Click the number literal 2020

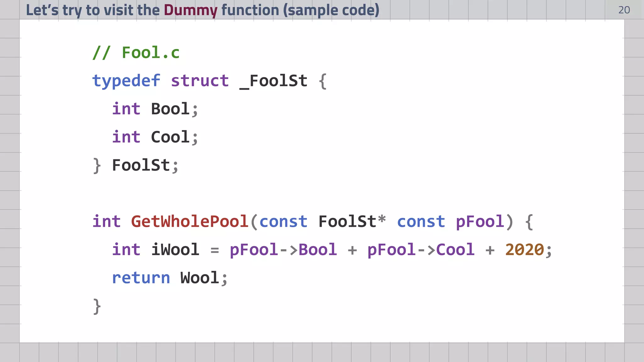(x=525, y=250)
